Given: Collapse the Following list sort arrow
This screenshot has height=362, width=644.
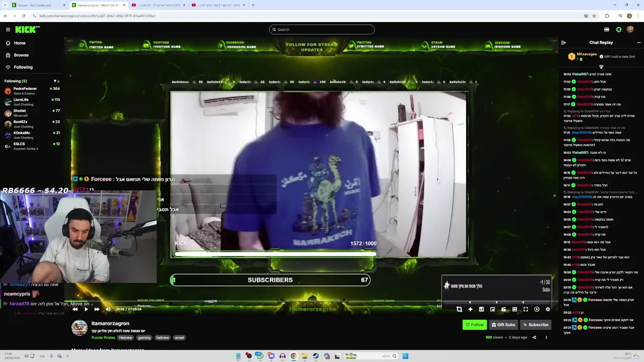Looking at the screenshot, I should coord(56,81).
